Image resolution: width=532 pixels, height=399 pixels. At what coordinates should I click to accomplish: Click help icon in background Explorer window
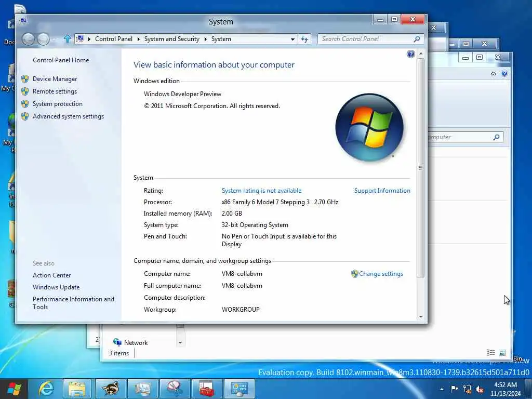click(504, 73)
